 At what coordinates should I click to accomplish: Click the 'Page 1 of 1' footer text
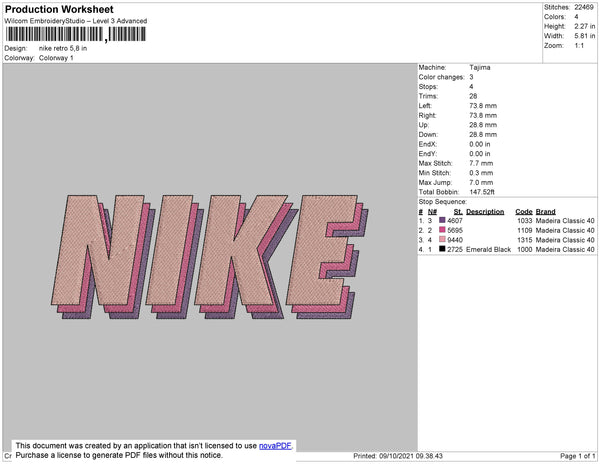tap(577, 456)
